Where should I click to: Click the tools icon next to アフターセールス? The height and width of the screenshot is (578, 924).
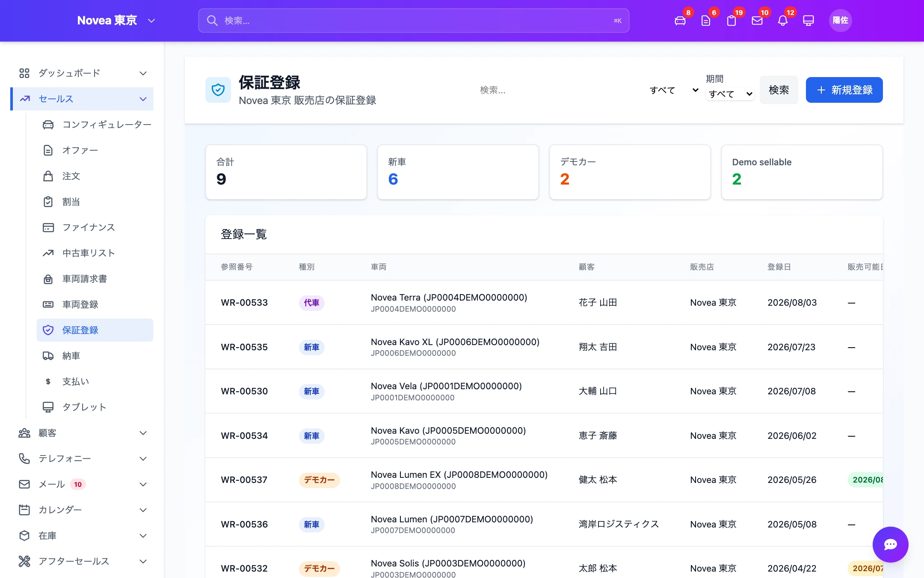pos(24,561)
